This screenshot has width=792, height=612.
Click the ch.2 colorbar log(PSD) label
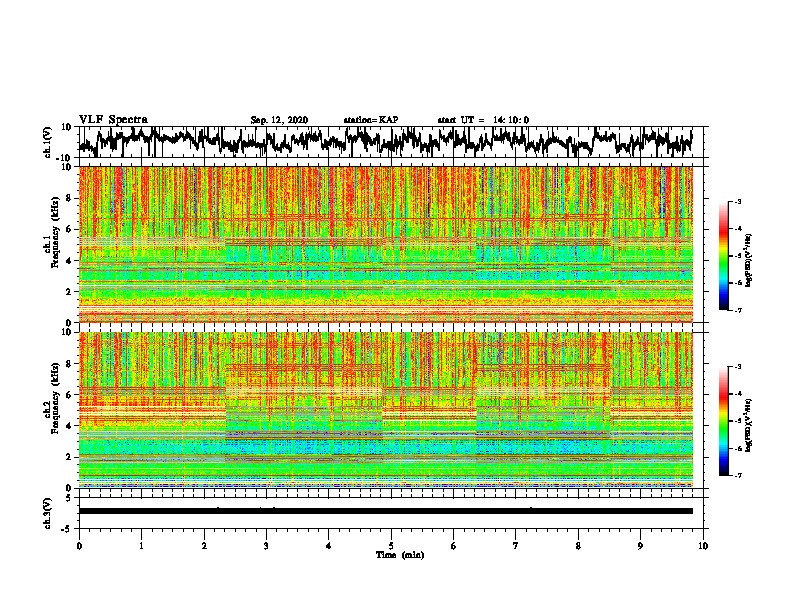click(749, 425)
